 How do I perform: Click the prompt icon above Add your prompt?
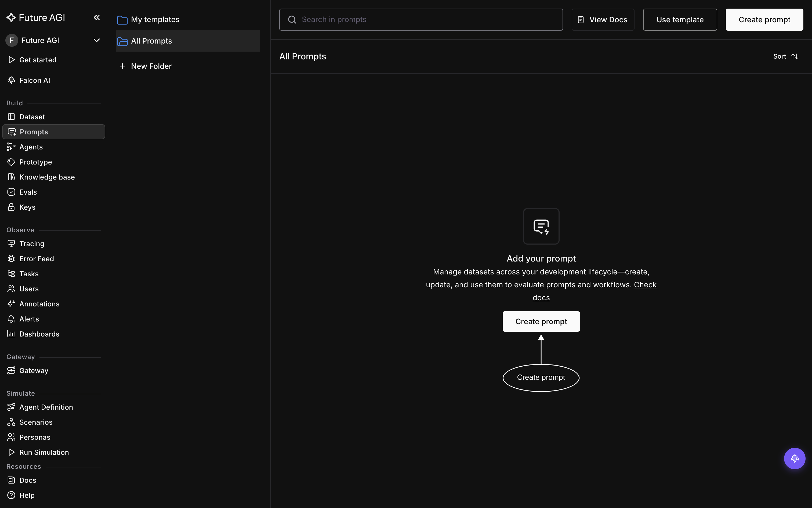(541, 226)
